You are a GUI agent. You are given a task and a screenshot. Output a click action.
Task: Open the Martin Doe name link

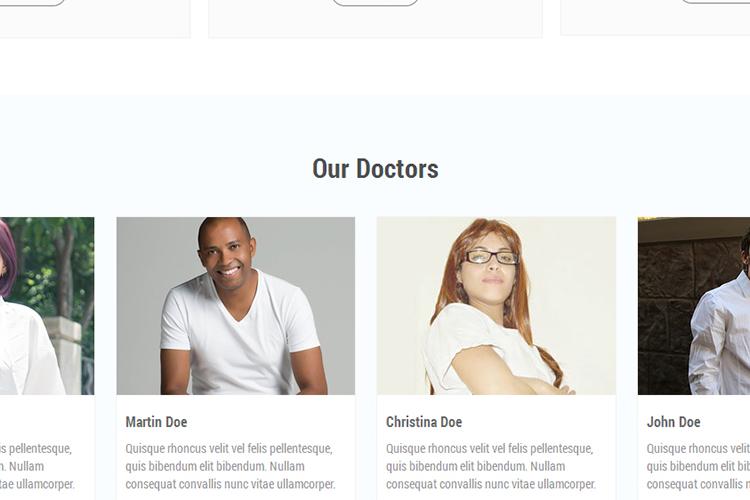pos(156,422)
